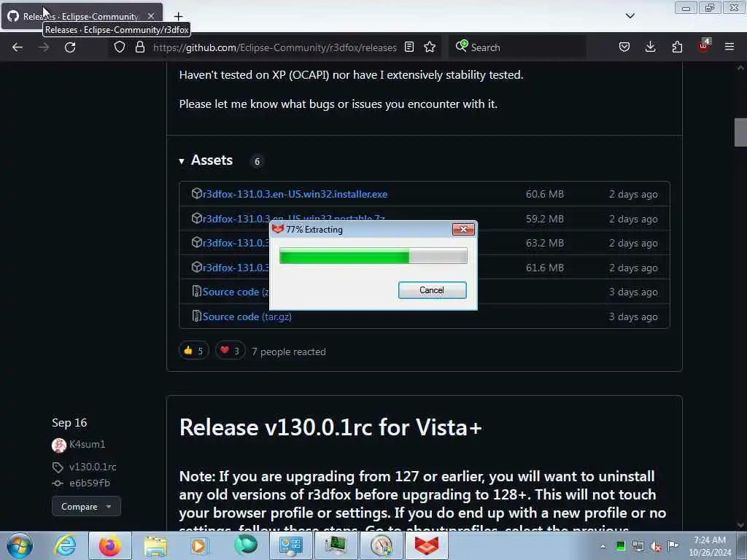Toggle reader view icon in address bar
The width and height of the screenshot is (747, 560).
point(409,47)
